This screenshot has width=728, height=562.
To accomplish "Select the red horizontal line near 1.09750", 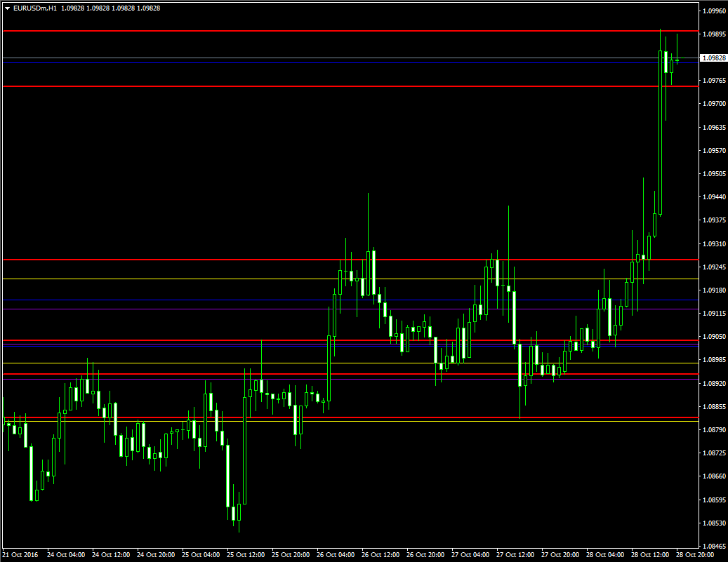I will pos(350,86).
